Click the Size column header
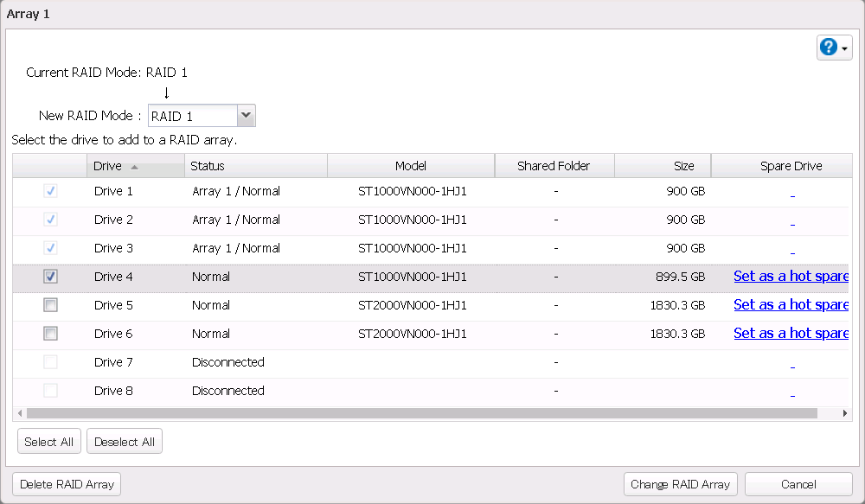 [x=663, y=166]
